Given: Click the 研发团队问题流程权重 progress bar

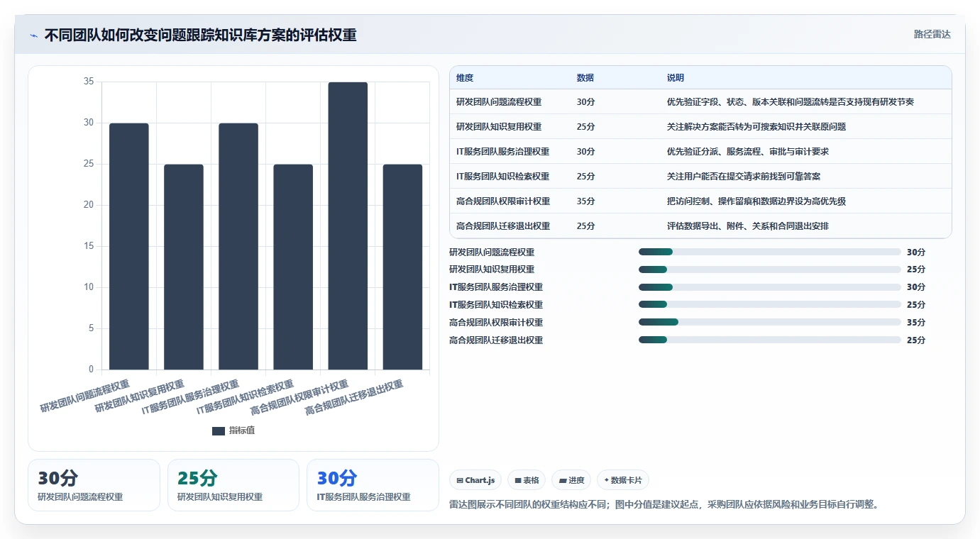Looking at the screenshot, I should pyautogui.click(x=770, y=252).
